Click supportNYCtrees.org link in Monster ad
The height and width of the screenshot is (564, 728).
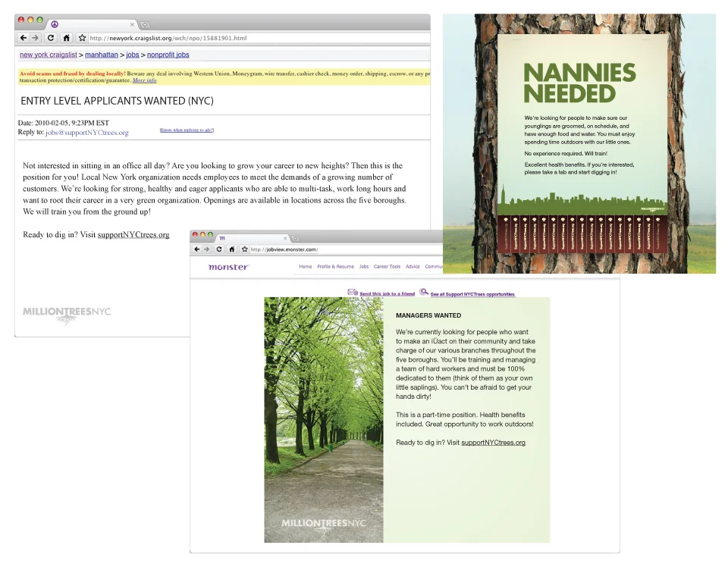(493, 443)
